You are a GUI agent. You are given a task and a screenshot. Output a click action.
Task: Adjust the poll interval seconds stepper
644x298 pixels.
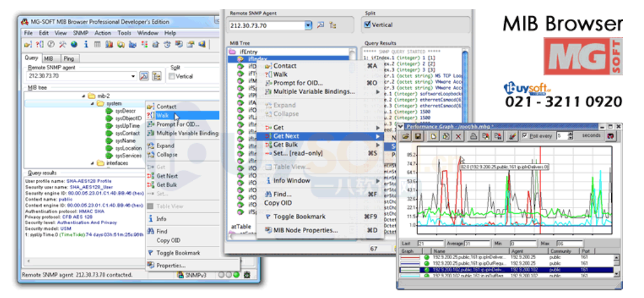click(x=570, y=136)
